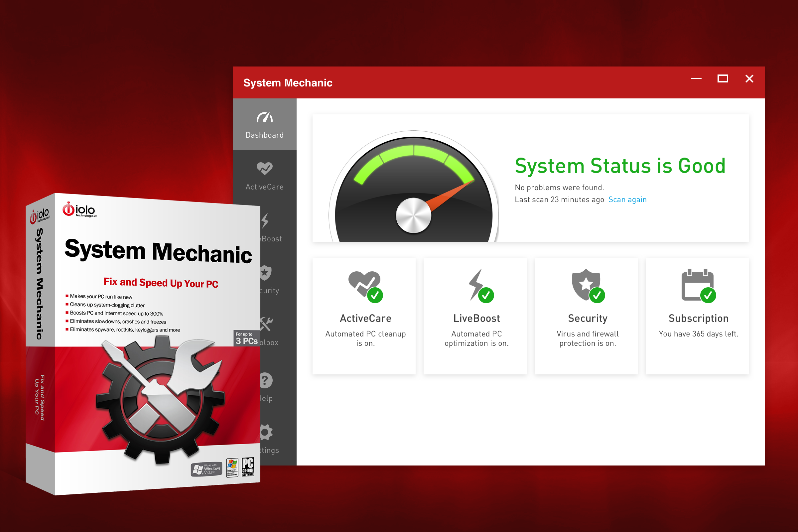Select the Security shield icon in sidebar

[x=266, y=272]
